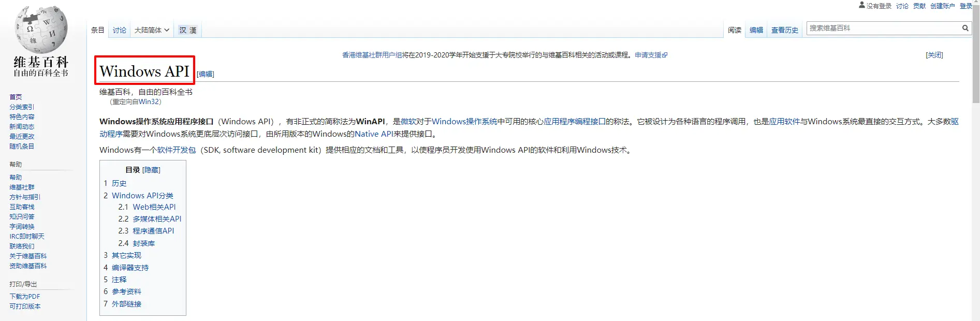Click the 创建账户 link
Viewport: 980px width, 321px height.
tap(942, 6)
